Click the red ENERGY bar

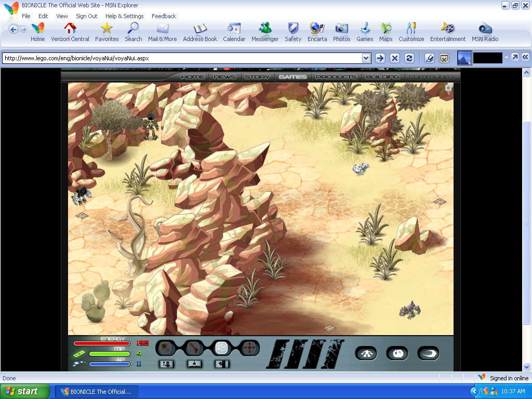pos(102,343)
